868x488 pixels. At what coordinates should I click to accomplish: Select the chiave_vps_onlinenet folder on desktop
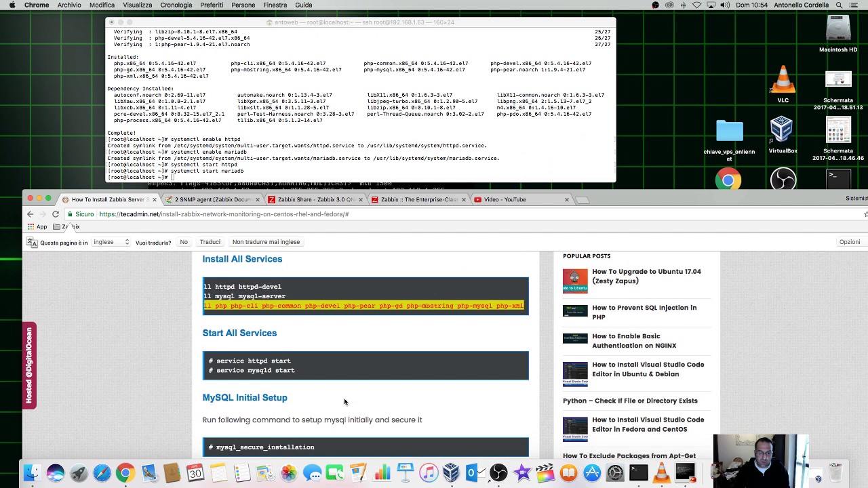(730, 141)
